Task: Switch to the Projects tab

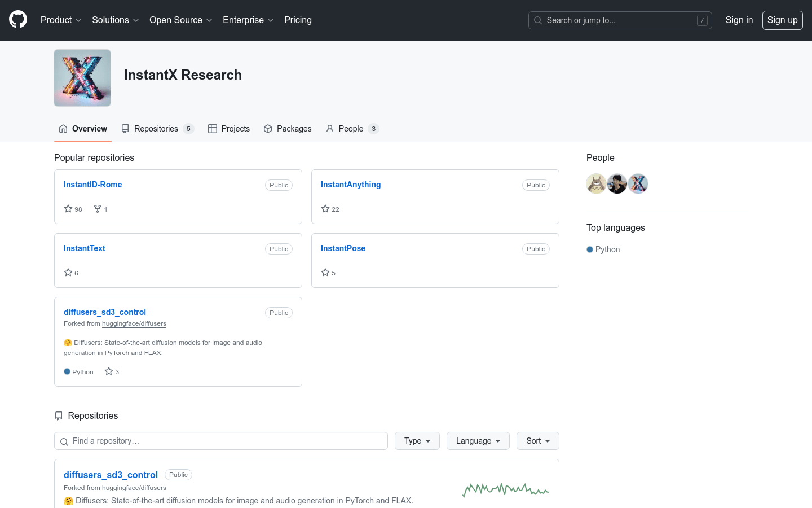Action: 229,129
